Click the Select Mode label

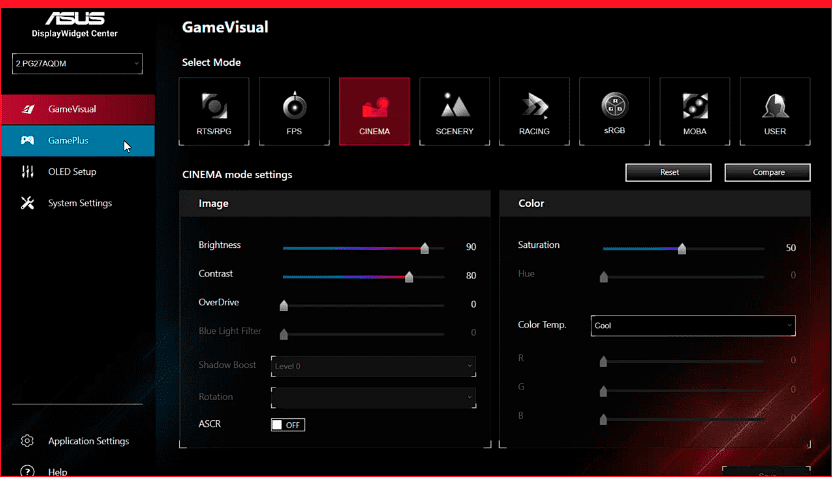coord(211,63)
